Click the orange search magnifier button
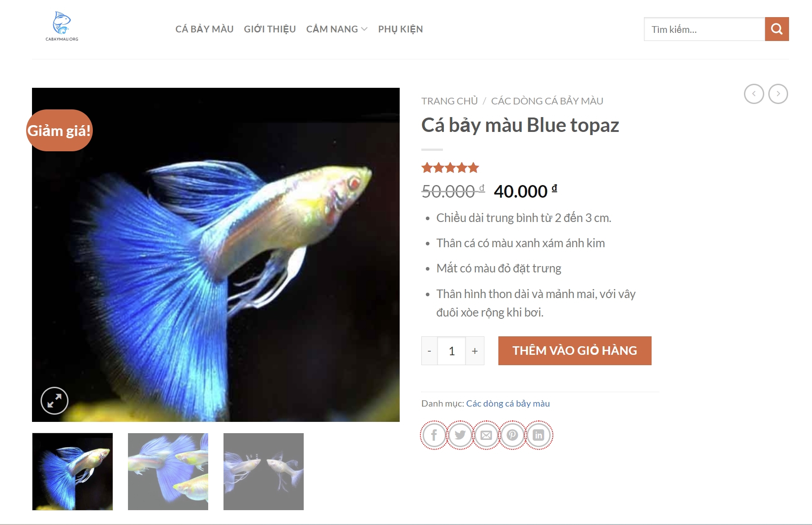This screenshot has height=525, width=812. click(777, 29)
